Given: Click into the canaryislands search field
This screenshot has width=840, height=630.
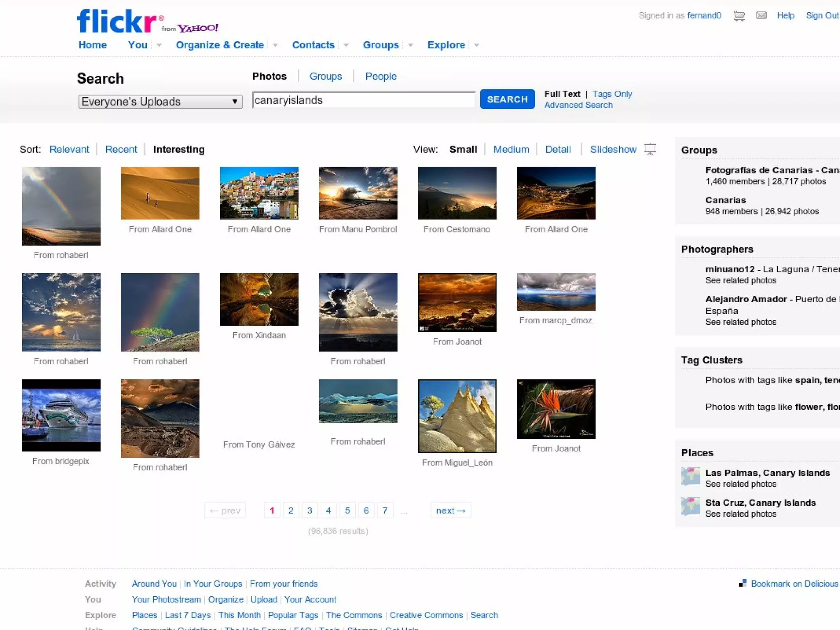Looking at the screenshot, I should [x=363, y=100].
